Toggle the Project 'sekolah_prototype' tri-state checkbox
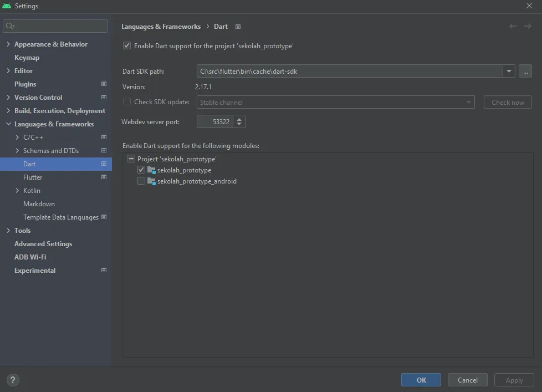This screenshot has width=542, height=392. (131, 159)
